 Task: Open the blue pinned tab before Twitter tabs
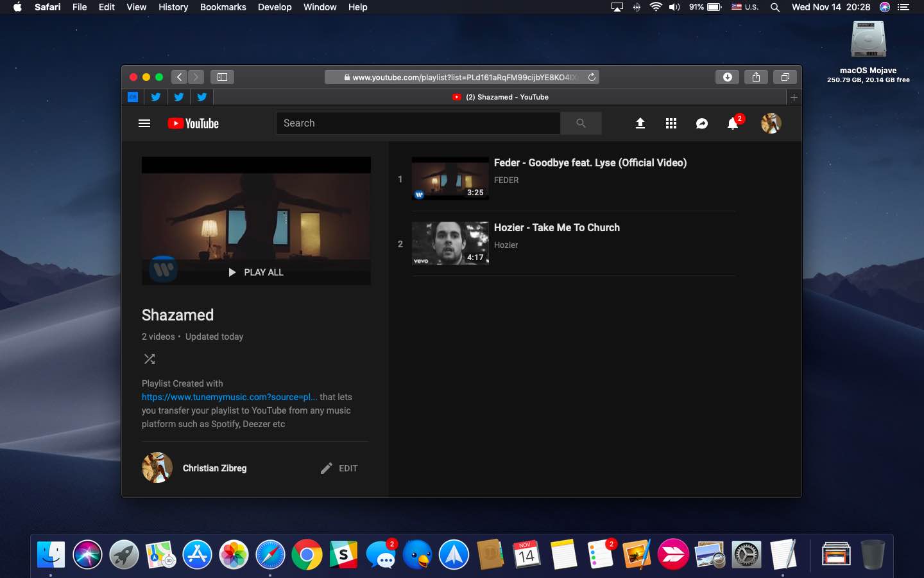click(133, 97)
